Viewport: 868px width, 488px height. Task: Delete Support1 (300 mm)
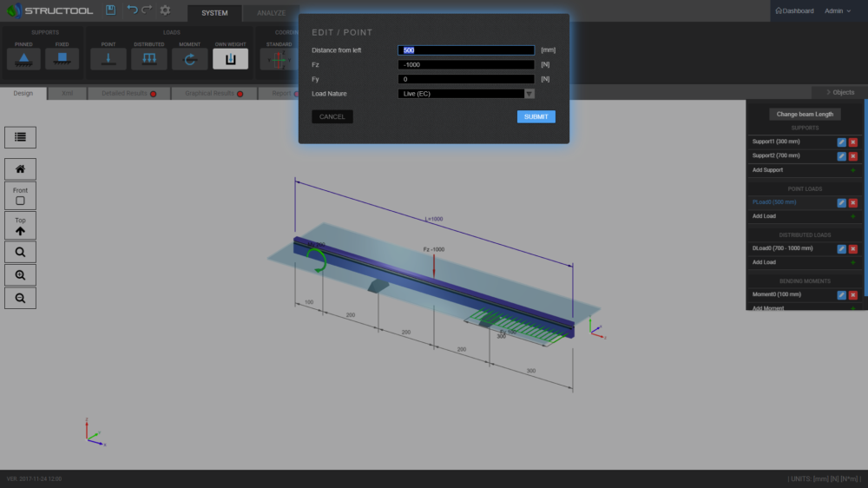pyautogui.click(x=853, y=142)
